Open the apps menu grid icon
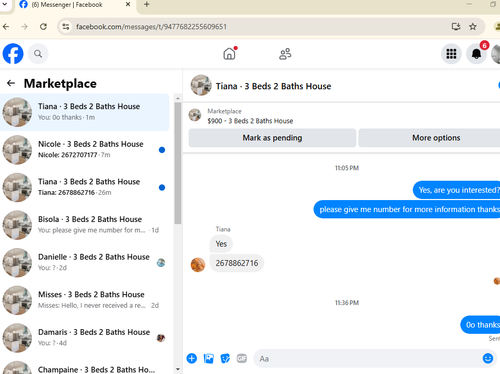The width and height of the screenshot is (500, 374). pyautogui.click(x=451, y=54)
